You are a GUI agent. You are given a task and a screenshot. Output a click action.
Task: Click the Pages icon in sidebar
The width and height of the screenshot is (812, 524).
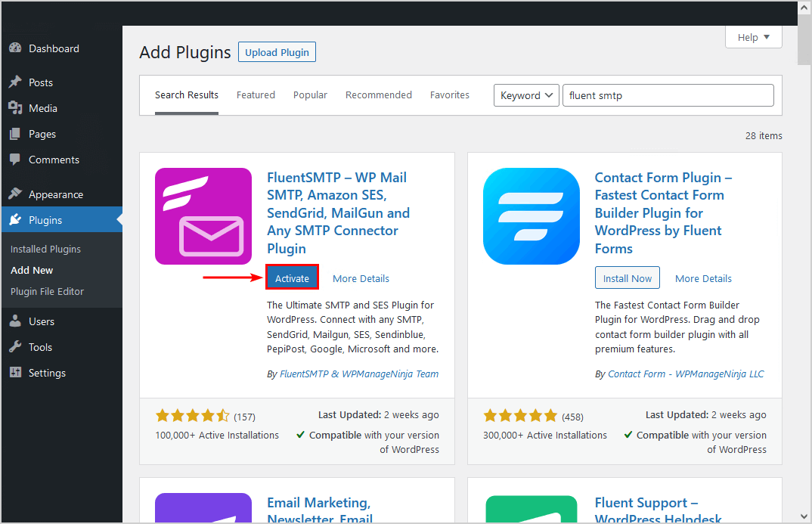point(16,134)
